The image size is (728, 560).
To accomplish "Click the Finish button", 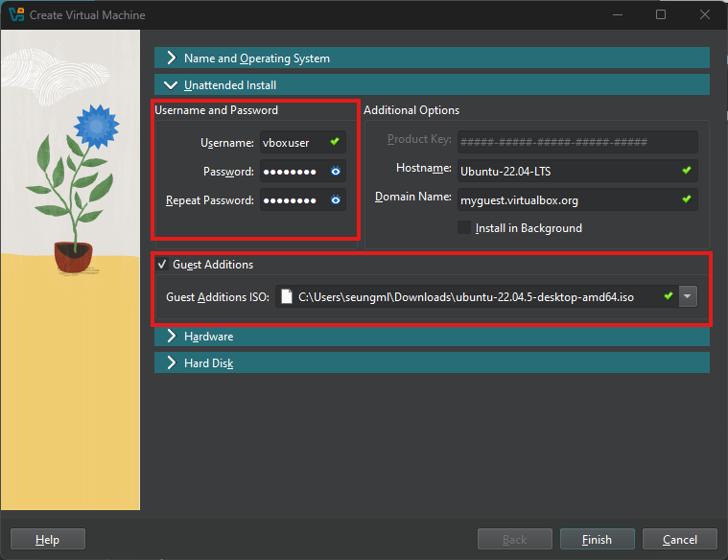I will 597,539.
